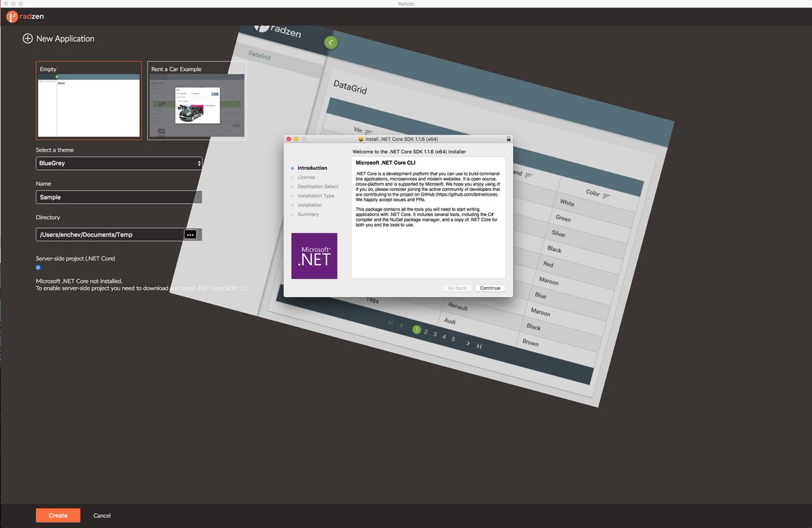Screen dimensions: 812x528
Task: Click the 'Microsoft .NET Core not installed.' message
Action: tap(79, 281)
